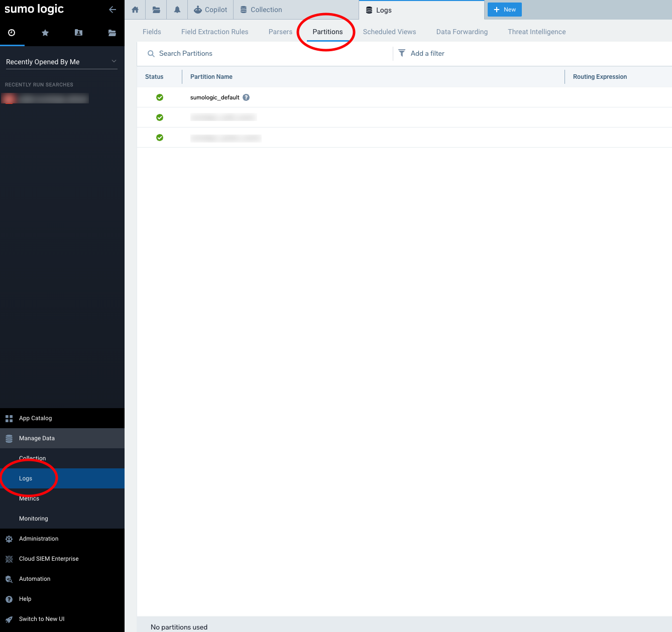Open the Threat Intelligence sub-tab
Image resolution: width=672 pixels, height=632 pixels.
pos(536,32)
